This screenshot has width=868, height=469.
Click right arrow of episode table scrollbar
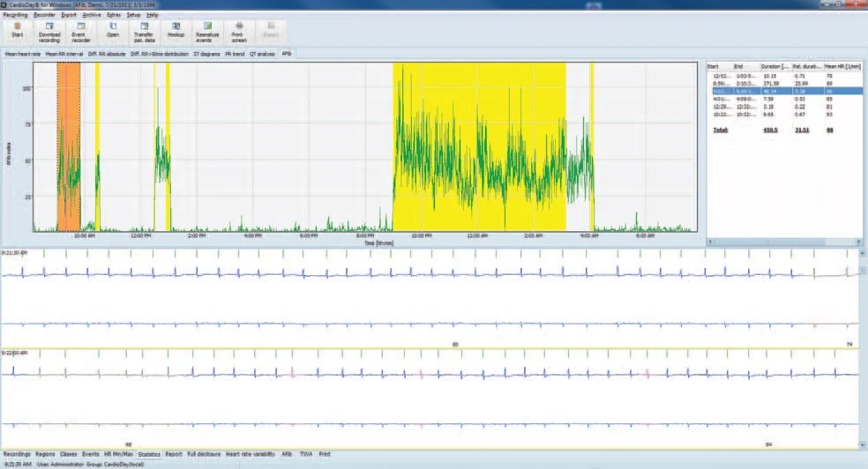coord(858,242)
